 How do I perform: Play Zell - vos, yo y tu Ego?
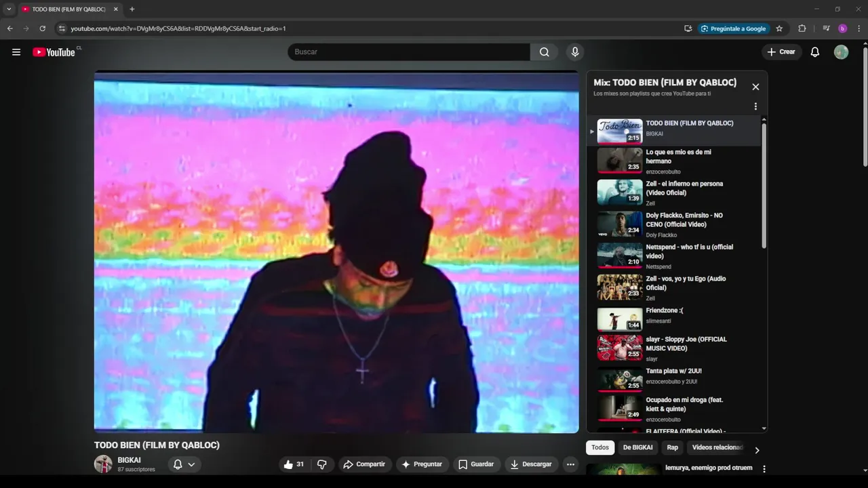click(x=675, y=287)
